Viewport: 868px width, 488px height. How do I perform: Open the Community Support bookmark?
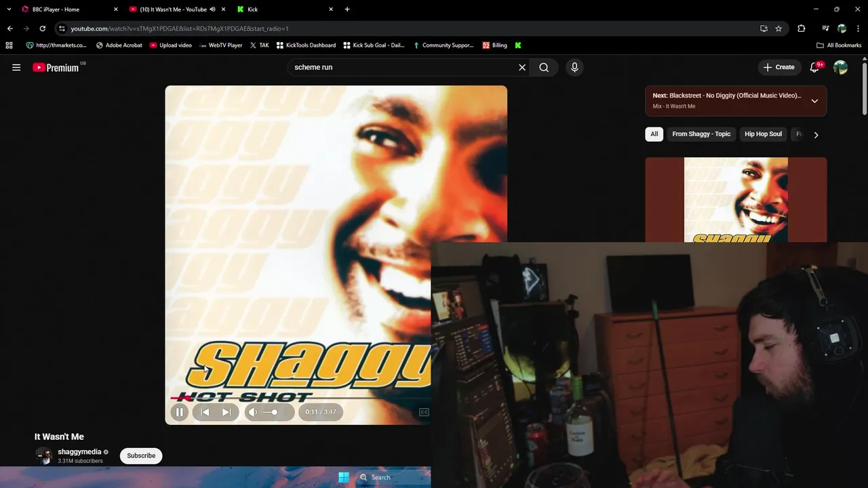tap(443, 45)
